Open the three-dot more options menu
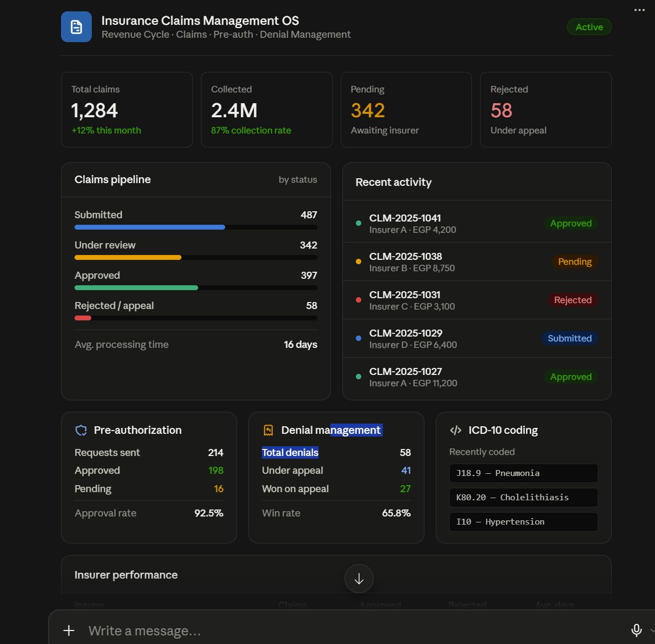The height and width of the screenshot is (644, 655). (639, 10)
